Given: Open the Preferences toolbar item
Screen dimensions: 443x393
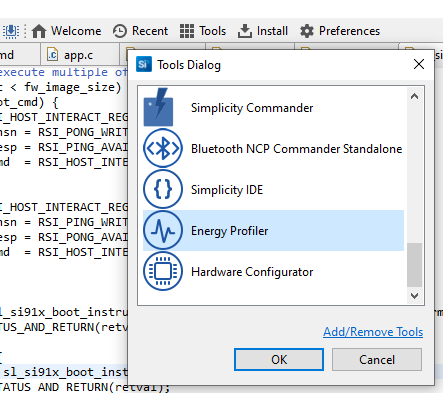Looking at the screenshot, I should click(340, 31).
